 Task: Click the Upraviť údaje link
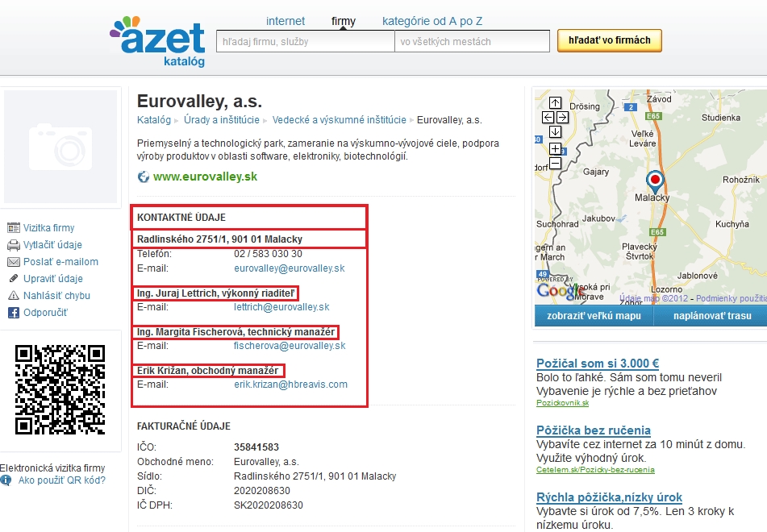point(53,279)
